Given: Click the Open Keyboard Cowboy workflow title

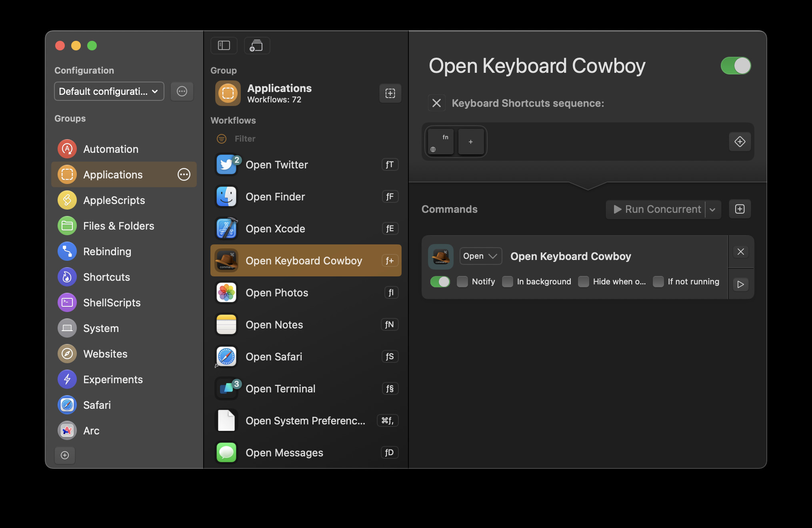Looking at the screenshot, I should pos(537,66).
